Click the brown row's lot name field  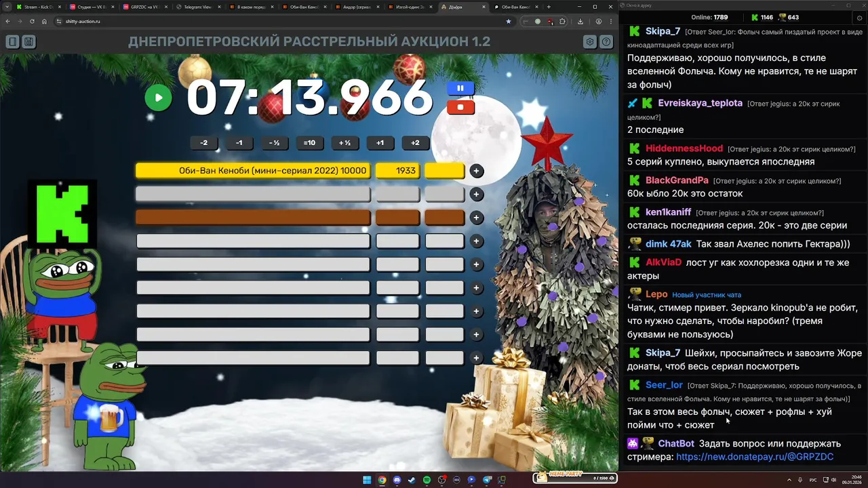(253, 218)
